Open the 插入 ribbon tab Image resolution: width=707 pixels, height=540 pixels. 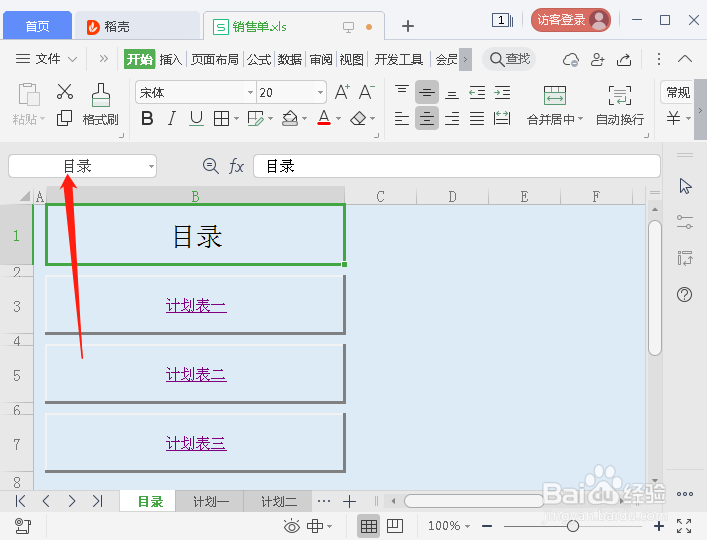pos(170,59)
